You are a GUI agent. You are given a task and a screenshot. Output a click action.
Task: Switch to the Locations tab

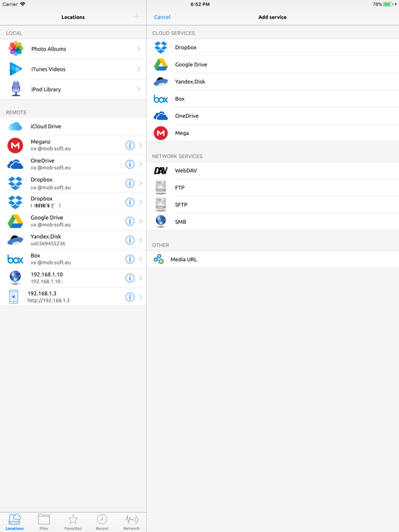click(x=15, y=522)
